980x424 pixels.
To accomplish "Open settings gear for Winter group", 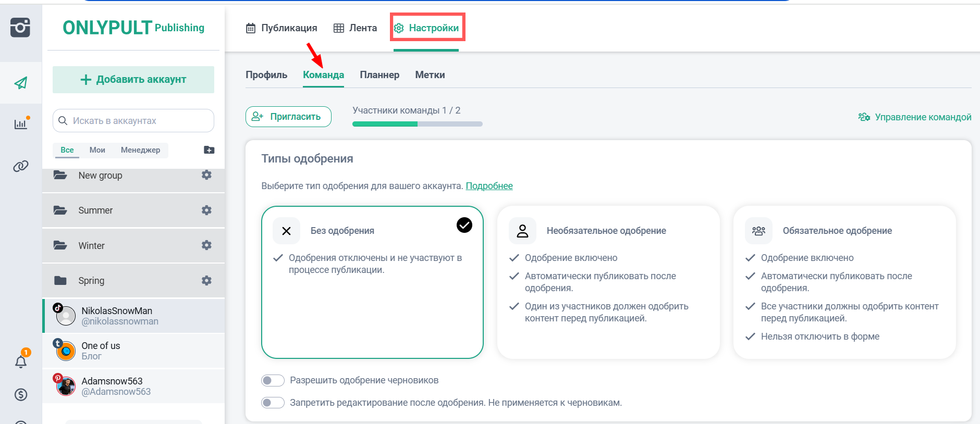I will [x=206, y=245].
